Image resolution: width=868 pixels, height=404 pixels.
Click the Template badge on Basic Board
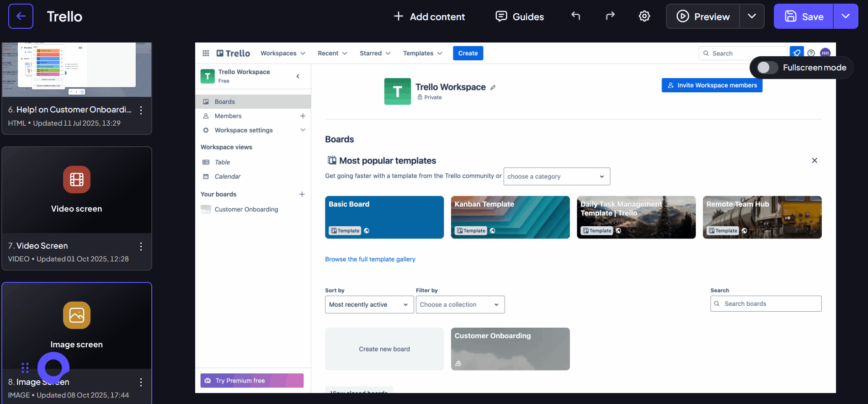[x=345, y=231]
